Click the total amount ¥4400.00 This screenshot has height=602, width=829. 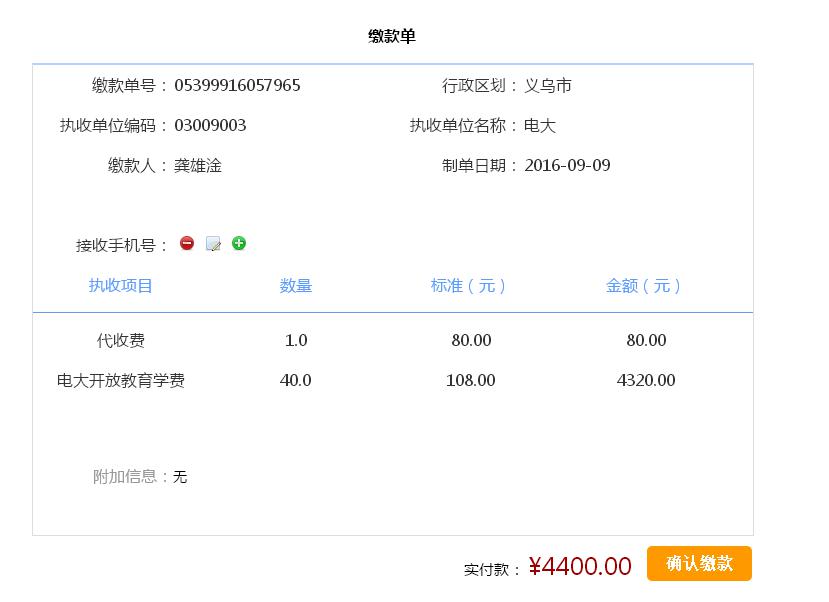click(x=580, y=567)
